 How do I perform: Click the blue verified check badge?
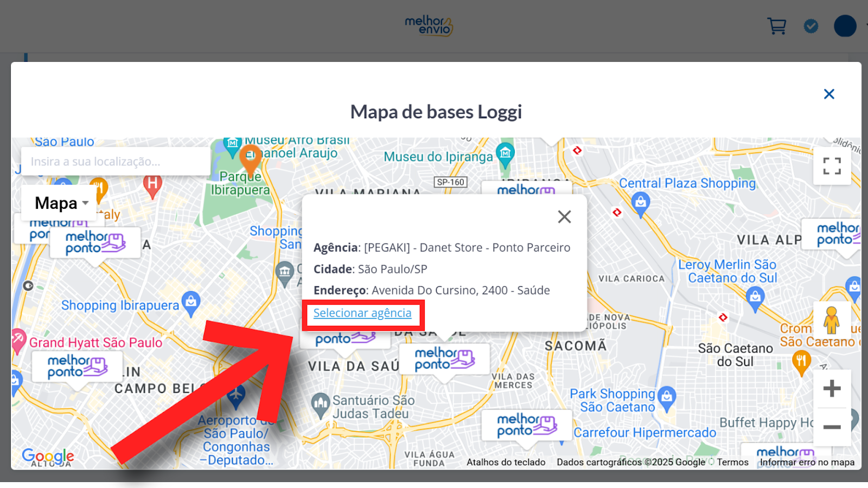coord(811,26)
